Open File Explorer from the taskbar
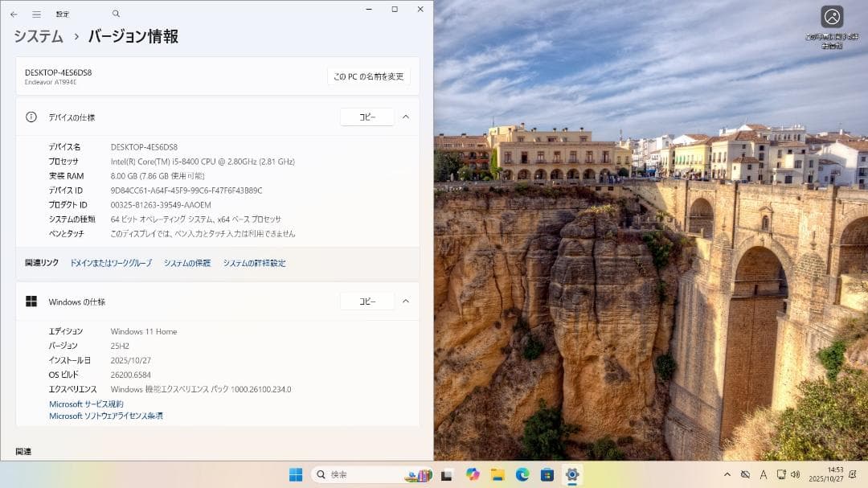Viewport: 868px width, 488px height. click(496, 474)
